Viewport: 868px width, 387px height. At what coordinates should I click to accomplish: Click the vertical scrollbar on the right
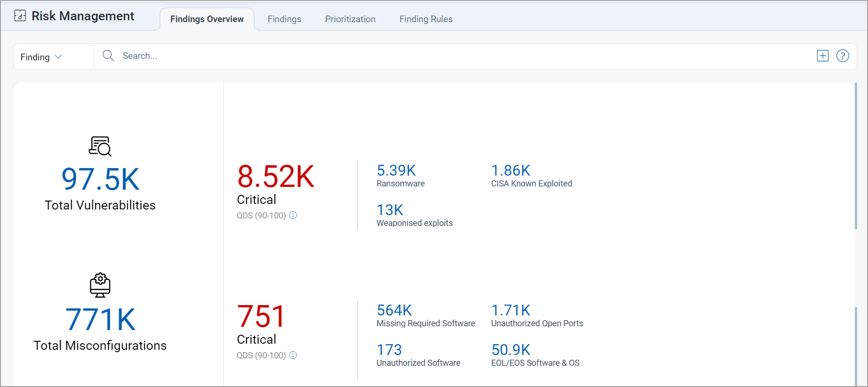coord(856,155)
